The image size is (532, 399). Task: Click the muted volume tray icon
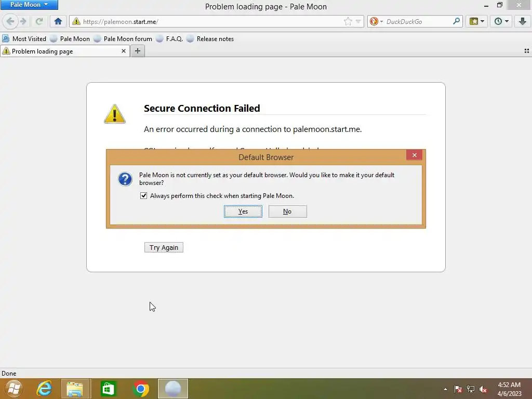pos(483,389)
